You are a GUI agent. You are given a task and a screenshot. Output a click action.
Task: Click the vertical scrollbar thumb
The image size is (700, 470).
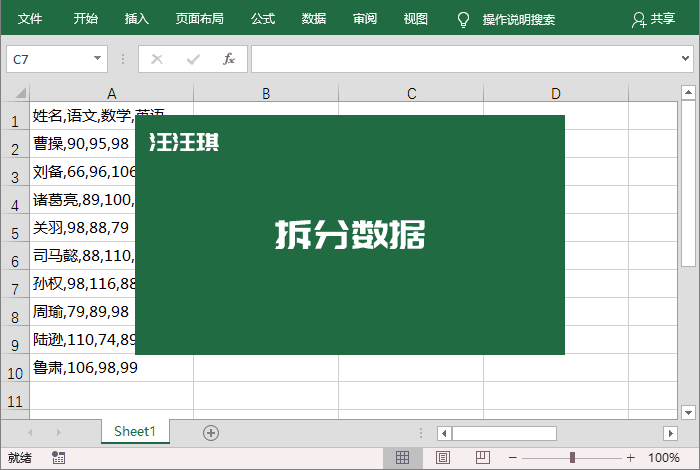click(x=688, y=183)
